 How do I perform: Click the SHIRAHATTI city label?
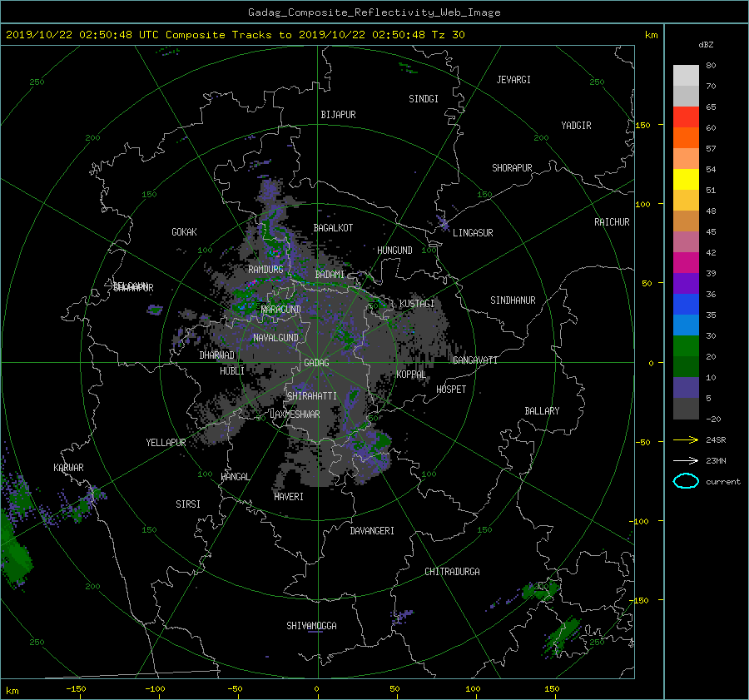point(312,396)
